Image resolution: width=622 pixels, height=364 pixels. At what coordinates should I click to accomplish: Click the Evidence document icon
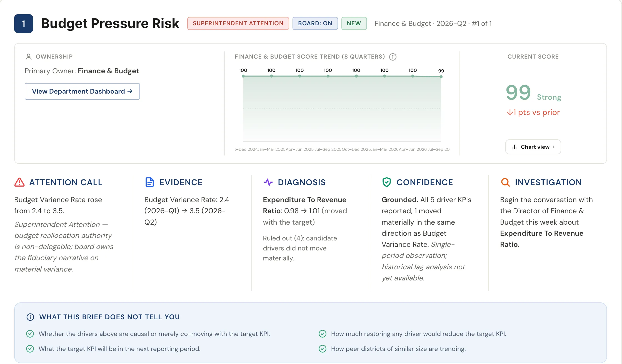[149, 182]
